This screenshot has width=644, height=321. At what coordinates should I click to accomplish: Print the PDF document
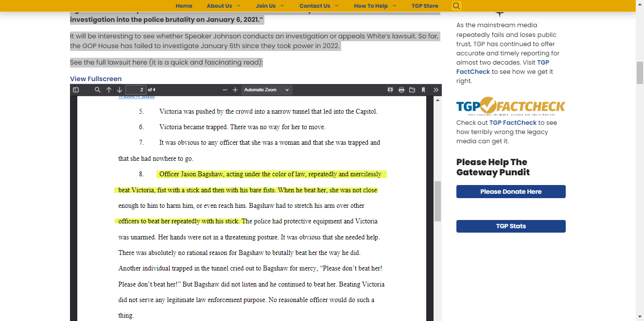point(401,90)
